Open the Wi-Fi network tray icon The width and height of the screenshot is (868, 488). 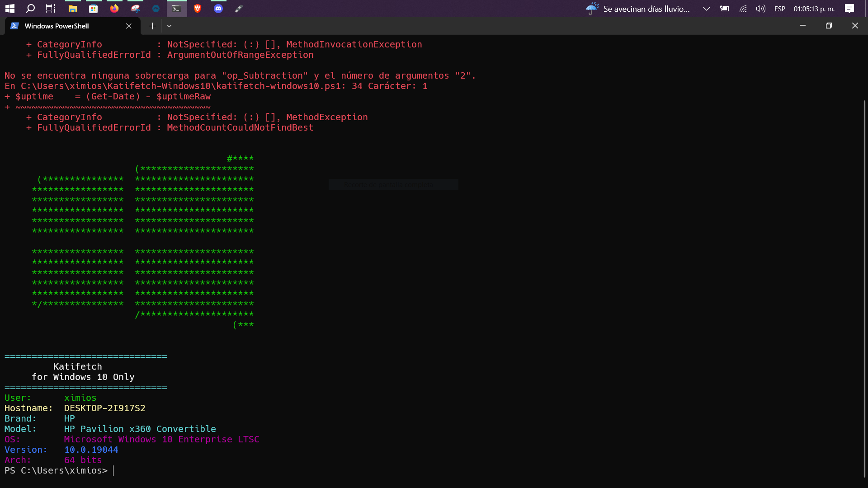pyautogui.click(x=743, y=9)
